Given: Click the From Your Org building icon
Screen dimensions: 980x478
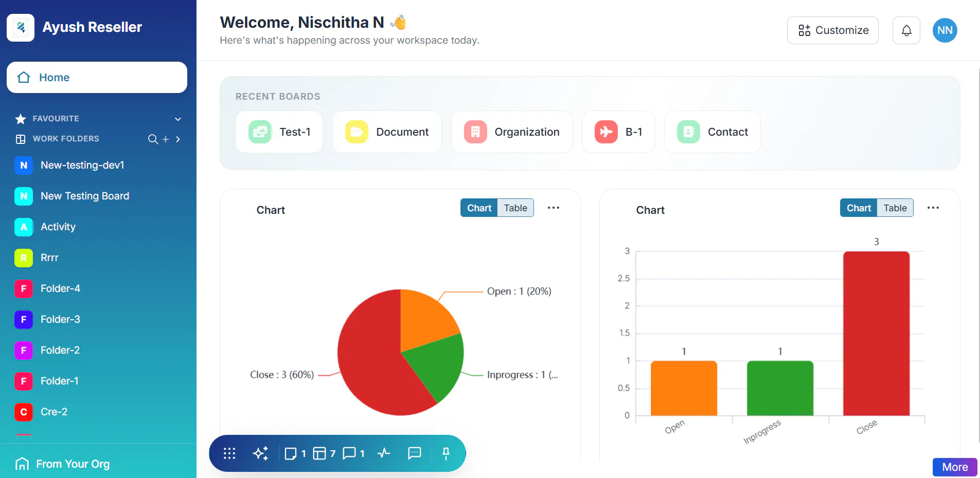Looking at the screenshot, I should (x=22, y=464).
